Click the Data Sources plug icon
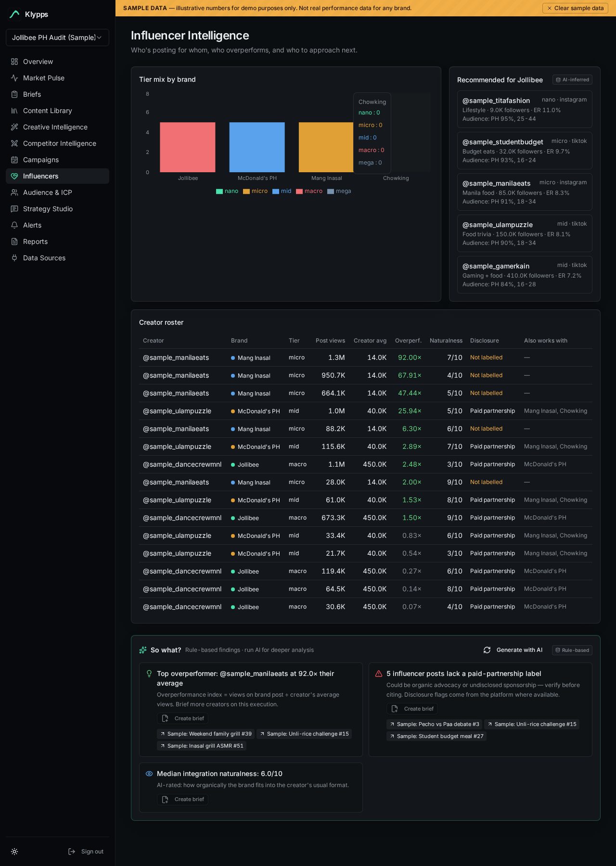 tap(14, 258)
